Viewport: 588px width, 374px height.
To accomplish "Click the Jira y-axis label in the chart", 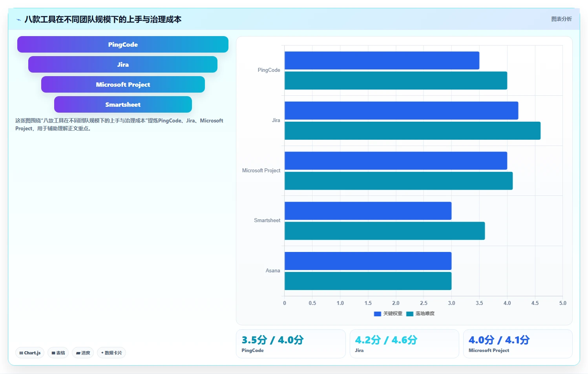I will (x=276, y=120).
